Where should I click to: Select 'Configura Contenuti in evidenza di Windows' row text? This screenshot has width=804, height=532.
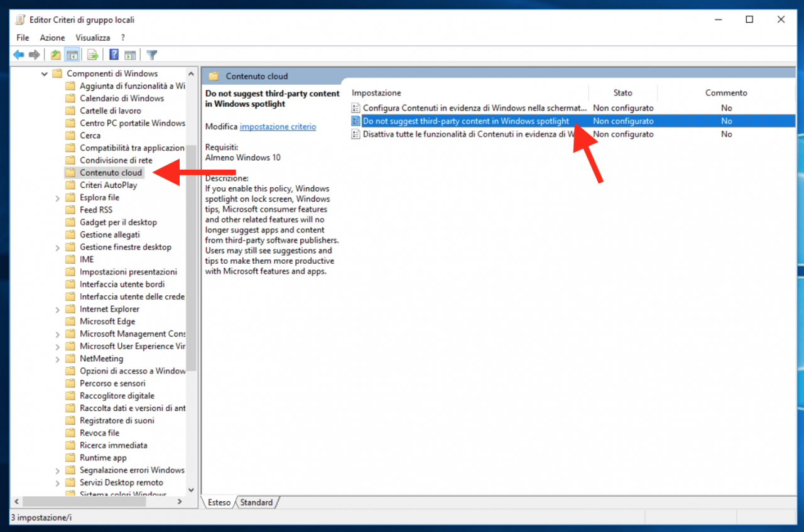(x=475, y=108)
